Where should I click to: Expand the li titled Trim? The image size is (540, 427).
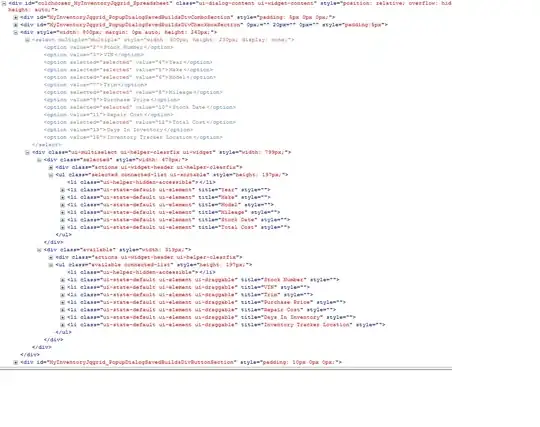pos(62,295)
